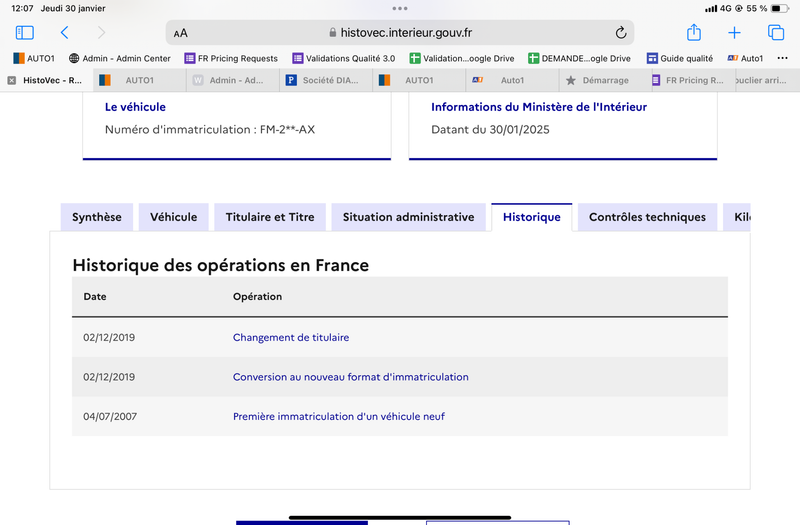The height and width of the screenshot is (525, 800).
Task: Open the Guide qualité bookmark
Action: click(680, 58)
